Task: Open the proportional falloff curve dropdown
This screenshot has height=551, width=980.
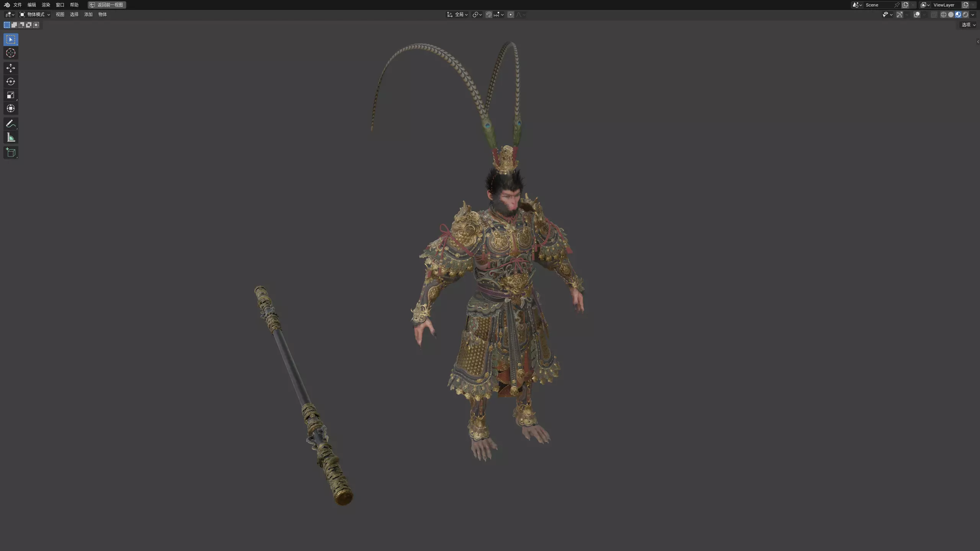Action: point(521,15)
